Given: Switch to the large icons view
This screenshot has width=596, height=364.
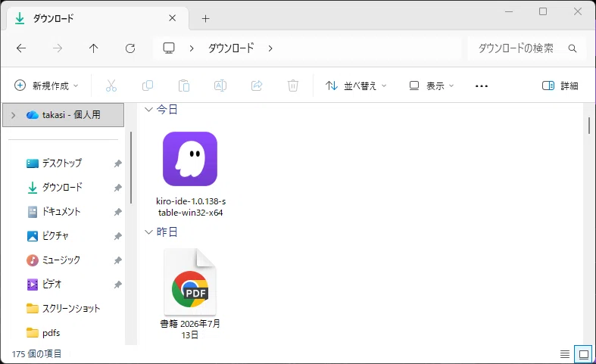Looking at the screenshot, I should [x=583, y=354].
